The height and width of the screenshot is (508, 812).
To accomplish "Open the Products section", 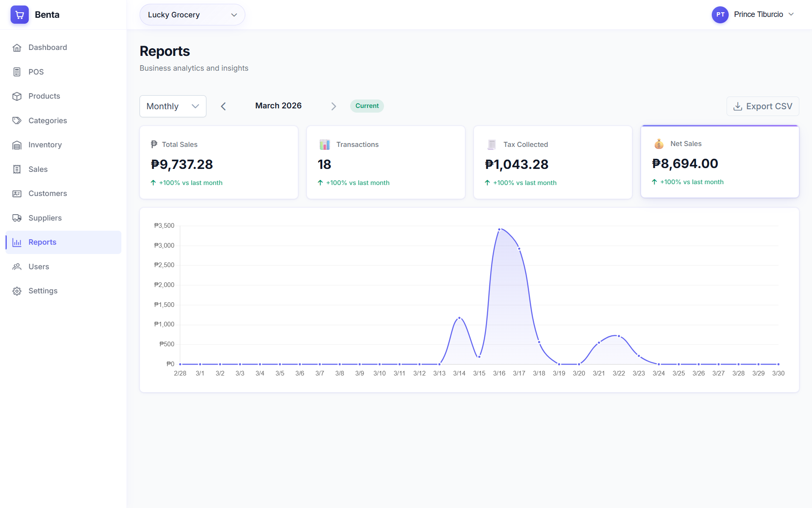I will click(x=44, y=96).
